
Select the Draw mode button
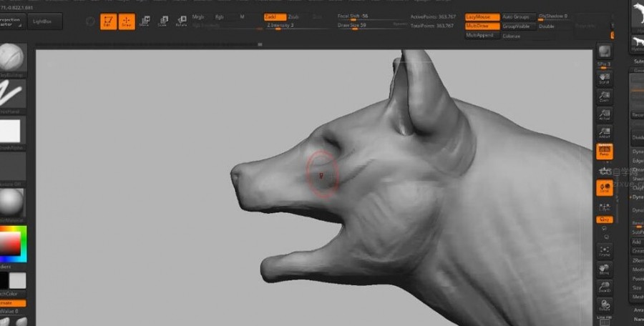tap(127, 21)
